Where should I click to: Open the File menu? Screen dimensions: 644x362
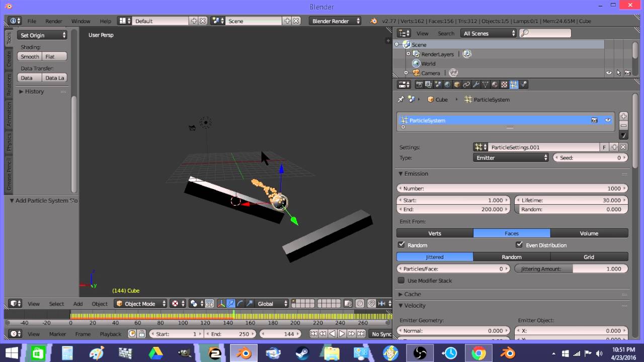pyautogui.click(x=32, y=21)
